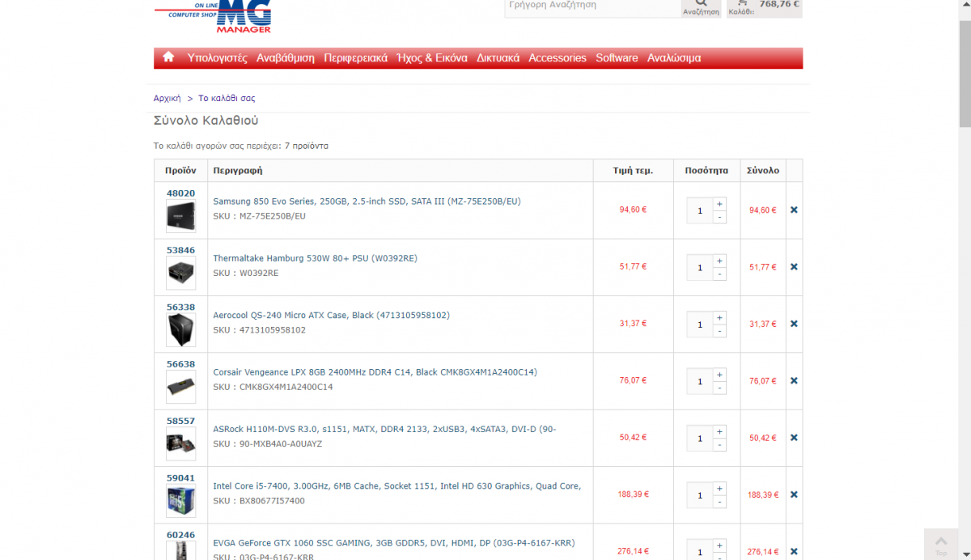Click the search magnifier Αναζήτηση button

701,7
